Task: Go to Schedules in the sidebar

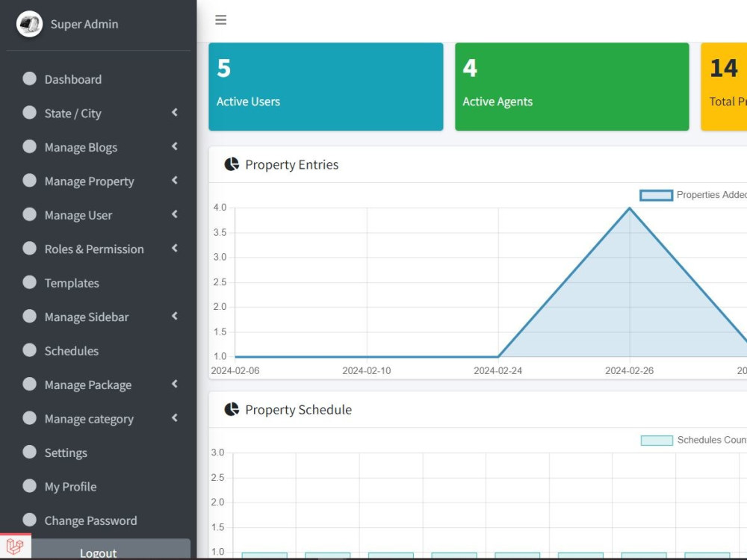Action: pyautogui.click(x=98, y=351)
